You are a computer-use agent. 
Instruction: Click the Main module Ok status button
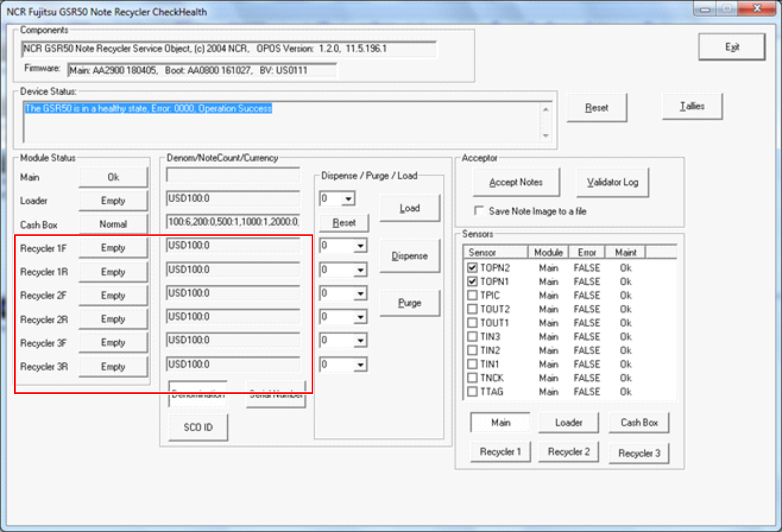[x=113, y=177]
